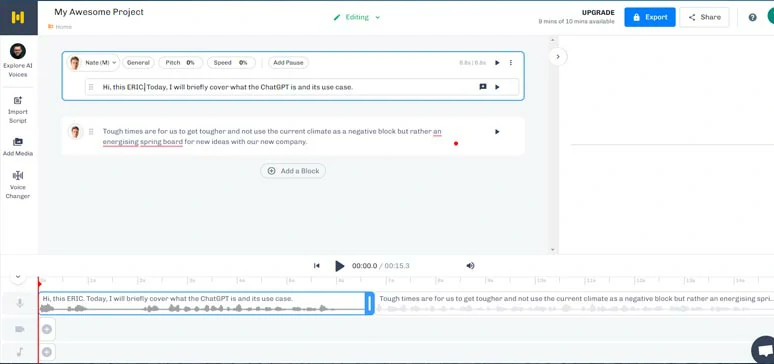Play the ERIC sentence line
This screenshot has height=364, width=774.
pos(497,87)
